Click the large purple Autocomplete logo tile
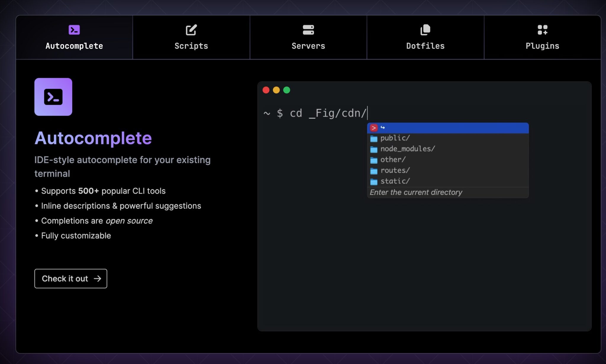 point(53,97)
